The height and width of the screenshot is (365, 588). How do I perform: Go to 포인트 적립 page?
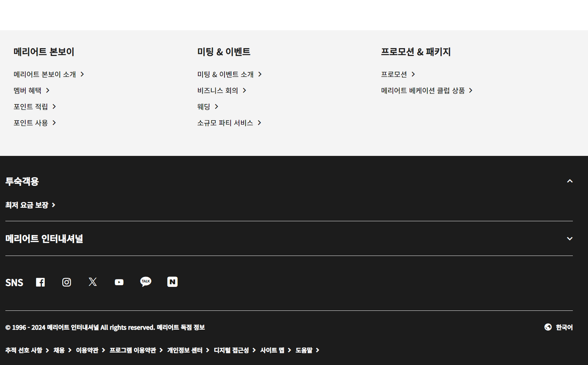(35, 106)
